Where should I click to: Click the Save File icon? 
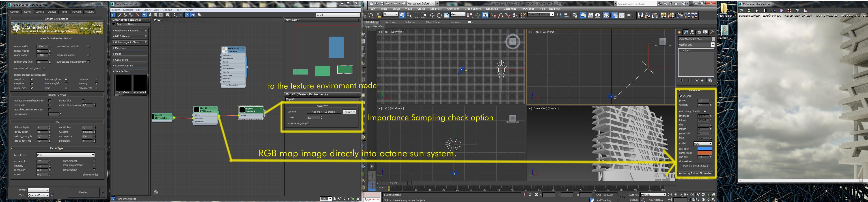click(x=382, y=3)
